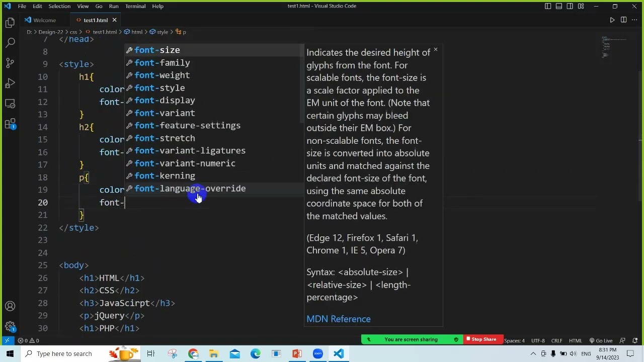Click 'css' folder in breadcrumb

(73, 32)
